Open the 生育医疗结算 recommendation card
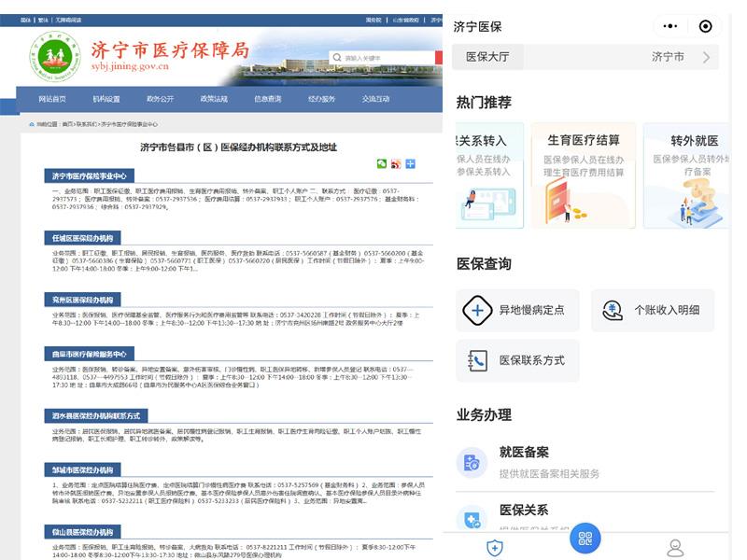The height and width of the screenshot is (560, 747). [x=583, y=175]
